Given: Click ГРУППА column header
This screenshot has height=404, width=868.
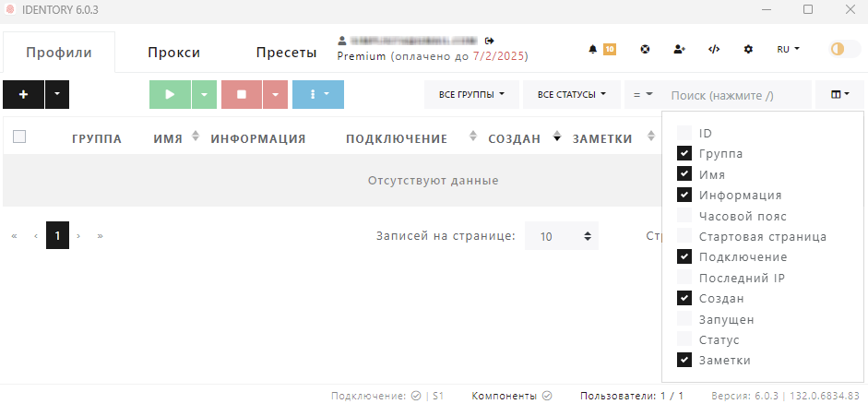Looking at the screenshot, I should tap(97, 139).
